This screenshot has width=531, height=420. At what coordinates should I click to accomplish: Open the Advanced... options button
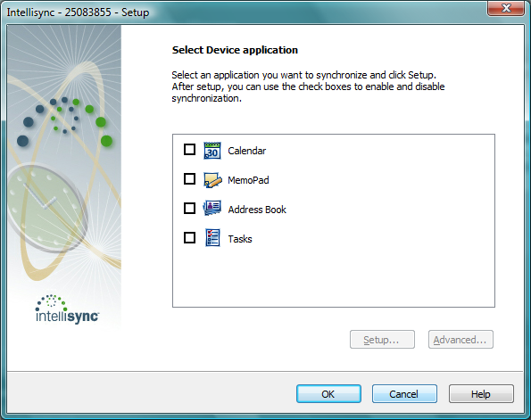pos(460,340)
